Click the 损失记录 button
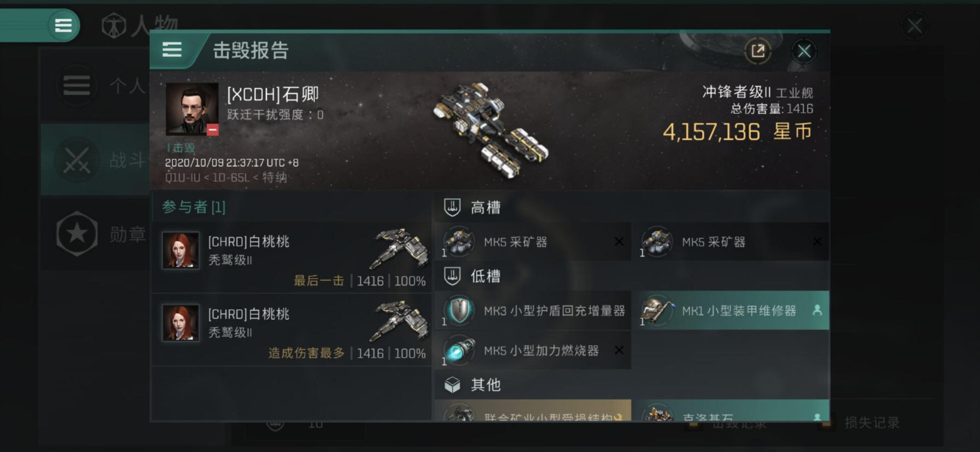The height and width of the screenshot is (452, 980). click(x=871, y=423)
